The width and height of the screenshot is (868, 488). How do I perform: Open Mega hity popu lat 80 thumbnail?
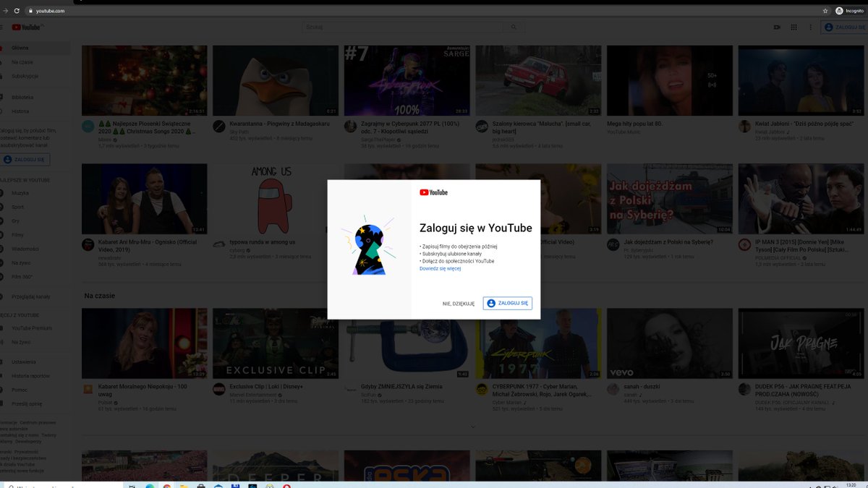[x=670, y=80]
